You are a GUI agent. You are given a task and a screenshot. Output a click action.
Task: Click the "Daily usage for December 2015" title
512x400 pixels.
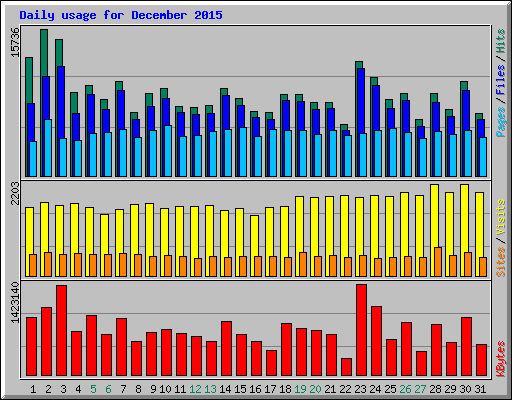click(x=121, y=15)
